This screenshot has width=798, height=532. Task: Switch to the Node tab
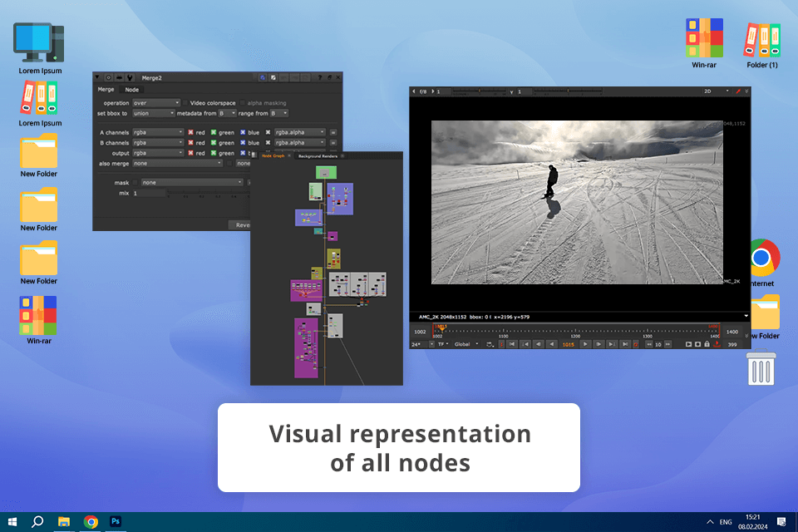coord(132,90)
